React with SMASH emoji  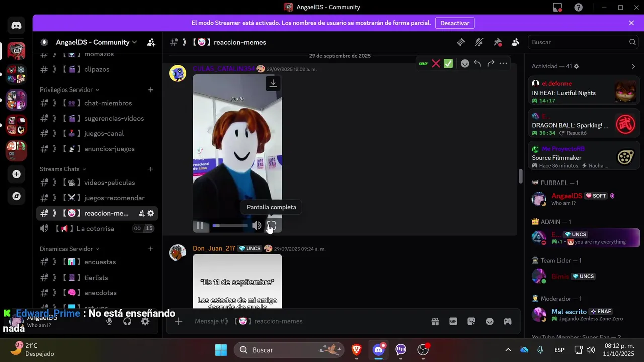[423, 63]
